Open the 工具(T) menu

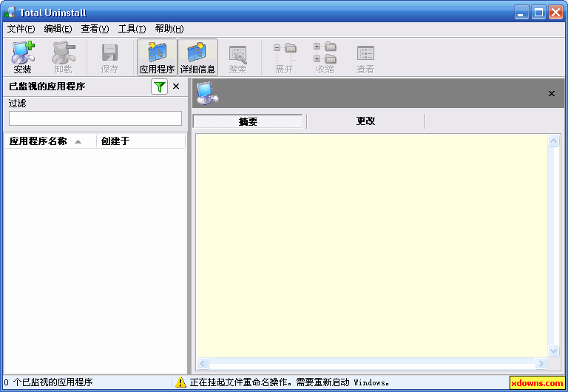132,29
